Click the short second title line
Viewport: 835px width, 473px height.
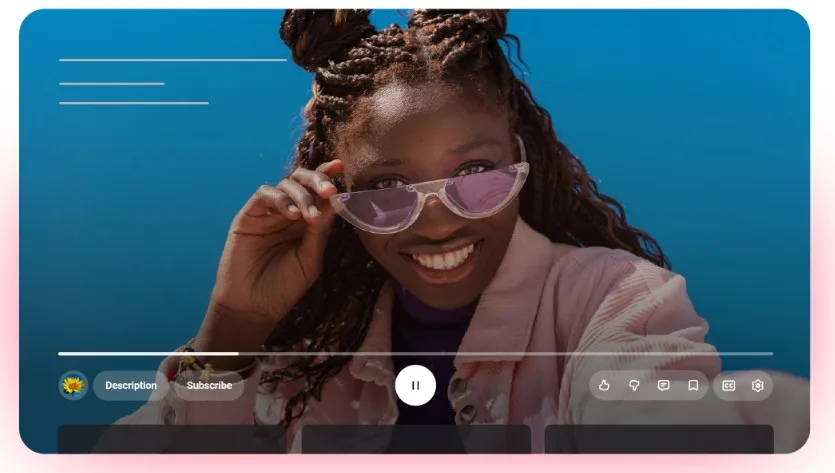tap(111, 83)
